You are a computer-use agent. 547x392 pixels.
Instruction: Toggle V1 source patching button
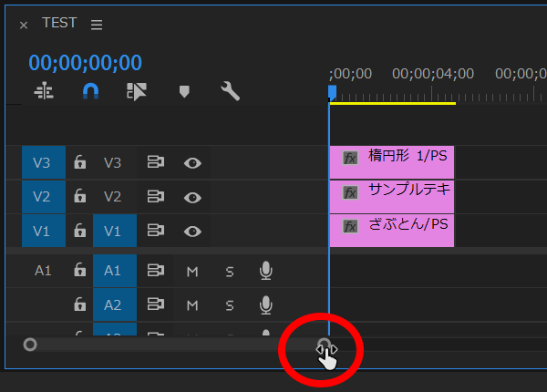pyautogui.click(x=44, y=231)
